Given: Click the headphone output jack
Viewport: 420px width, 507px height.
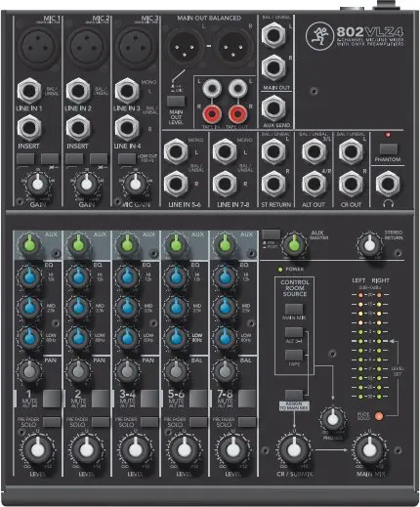Looking at the screenshot, I should tap(388, 184).
